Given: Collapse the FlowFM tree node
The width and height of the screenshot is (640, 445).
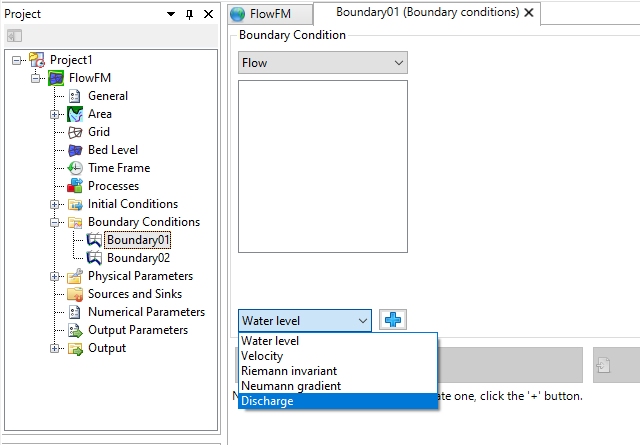Looking at the screenshot, I should click(36, 78).
